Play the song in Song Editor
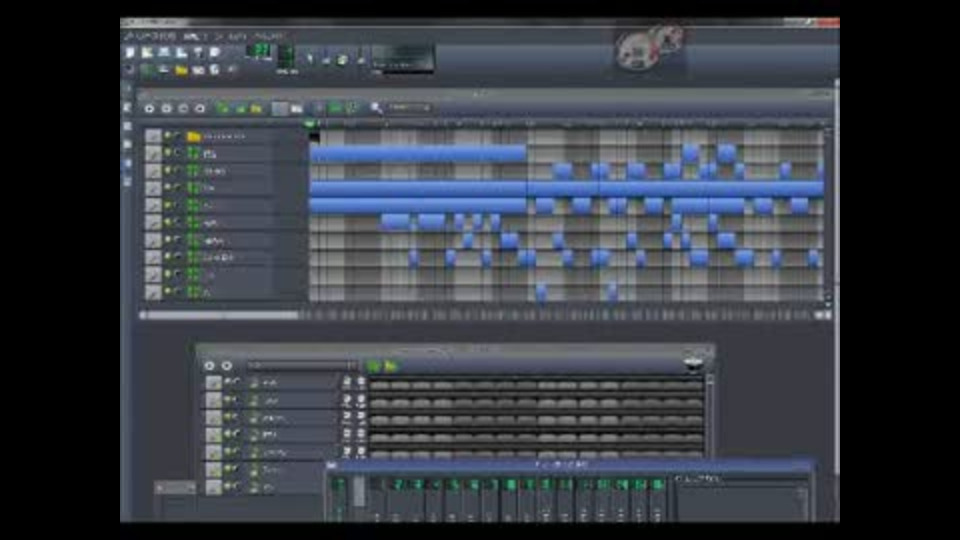This screenshot has width=960, height=540. point(149,109)
